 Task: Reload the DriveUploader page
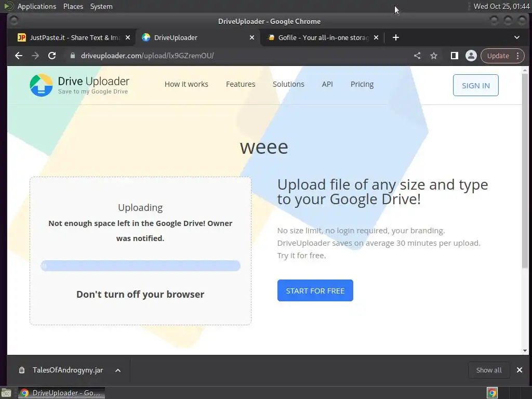pyautogui.click(x=52, y=56)
